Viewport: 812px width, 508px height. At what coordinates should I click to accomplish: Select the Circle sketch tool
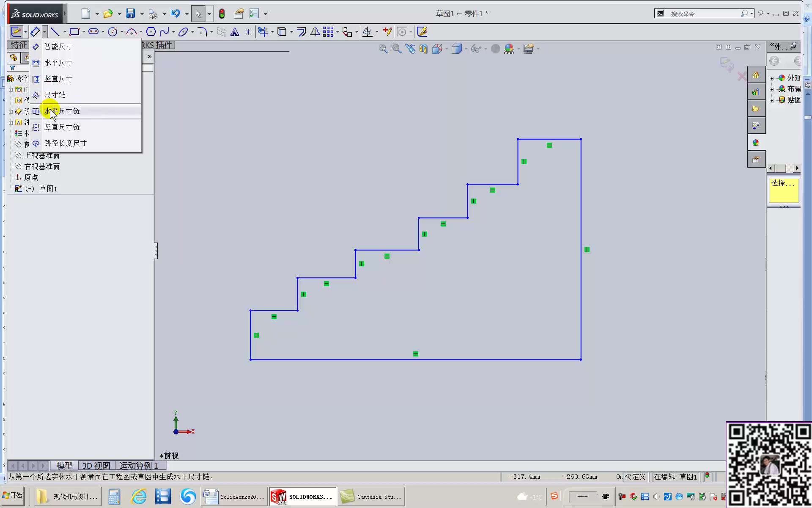click(x=113, y=32)
